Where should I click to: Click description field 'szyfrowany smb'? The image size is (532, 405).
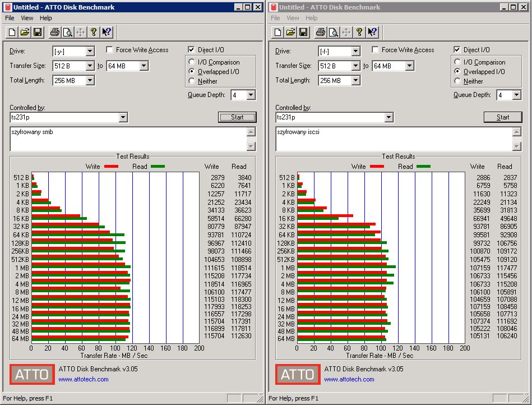[128, 139]
